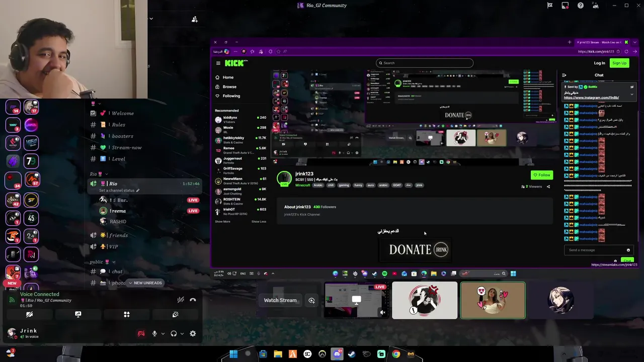Open Discord inbox icon in title bar
The height and width of the screenshot is (362, 644).
pos(565,6)
